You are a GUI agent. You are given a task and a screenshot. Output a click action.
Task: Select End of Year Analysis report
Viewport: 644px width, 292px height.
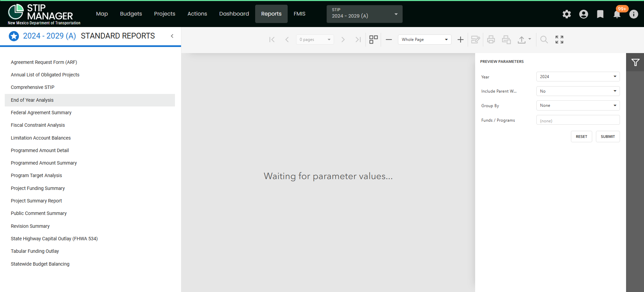click(90, 100)
